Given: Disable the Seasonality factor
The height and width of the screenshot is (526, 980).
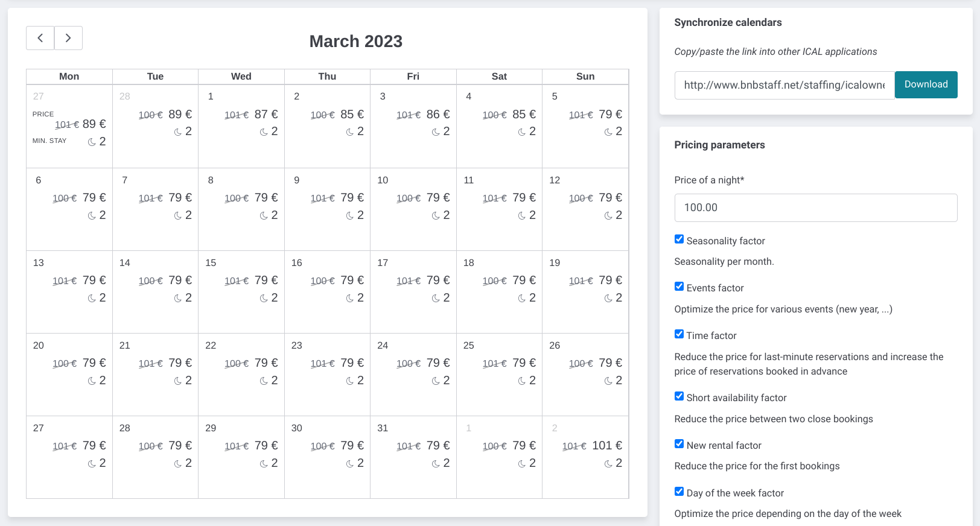Looking at the screenshot, I should 679,239.
